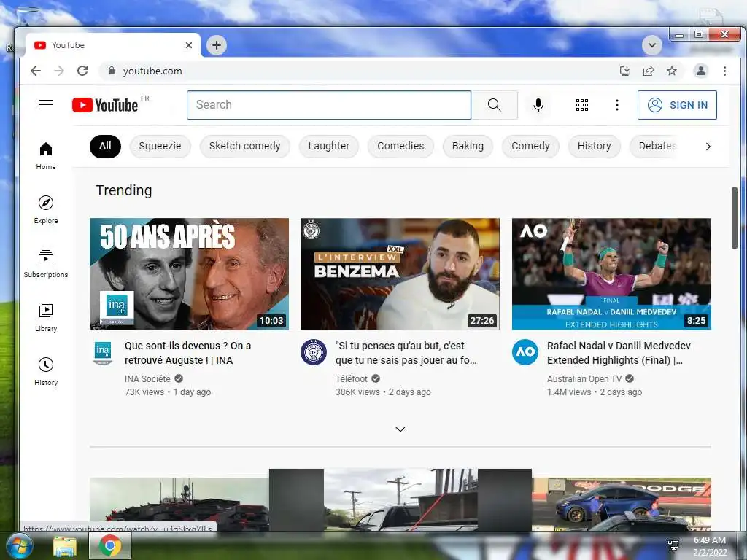The height and width of the screenshot is (560, 747).
Task: Expand the Trending section chevron
Action: (400, 429)
